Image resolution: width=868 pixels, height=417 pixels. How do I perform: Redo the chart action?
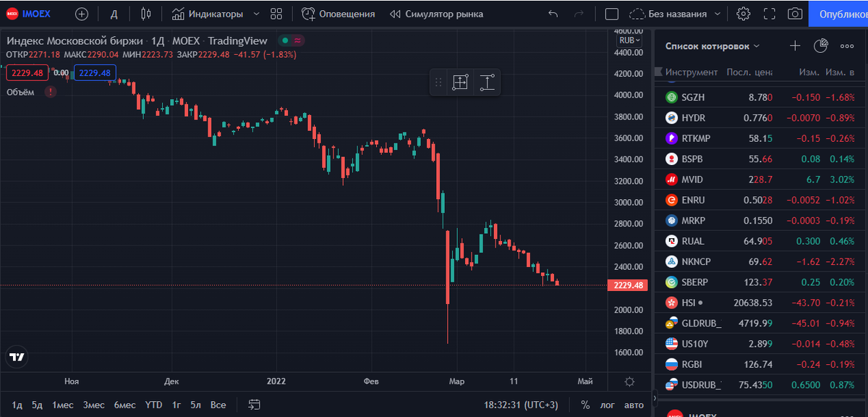(x=578, y=14)
